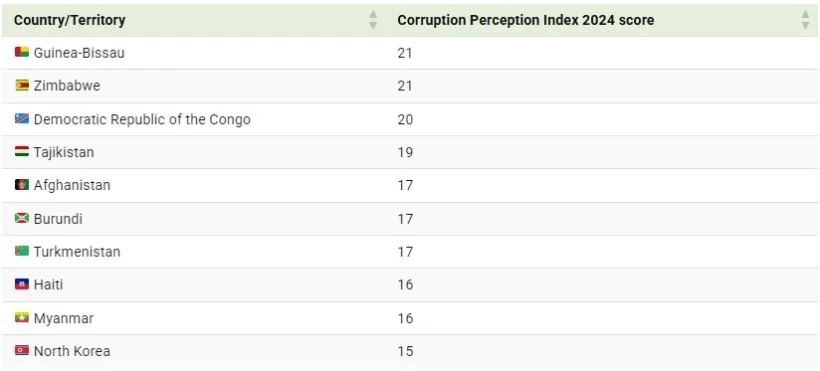The image size is (820, 371).
Task: Click the Turkmenistan flag icon
Action: [22, 251]
